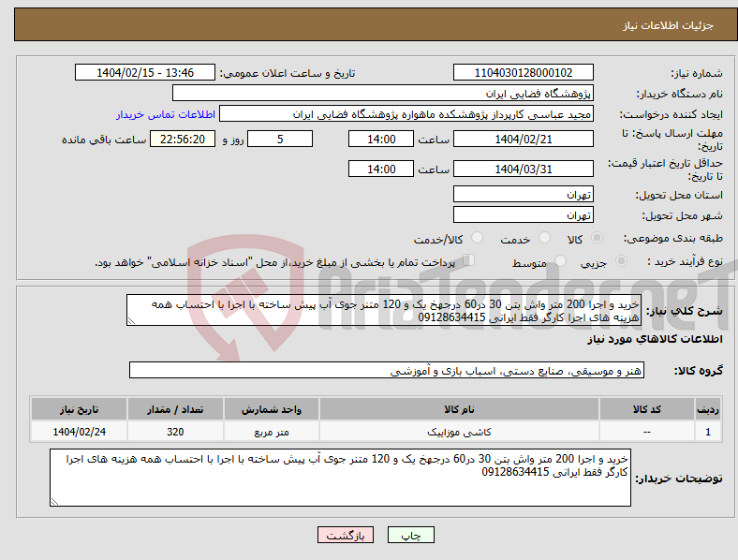This screenshot has height=560, width=738.
Task: Select the جزیی purchase type radio
Action: click(x=621, y=260)
